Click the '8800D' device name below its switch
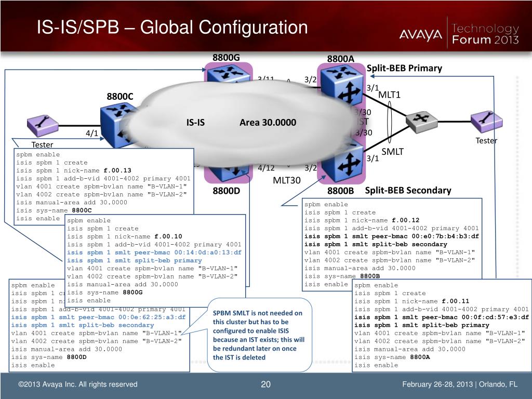Image resolution: width=532 pixels, height=399 pixels. tap(227, 191)
